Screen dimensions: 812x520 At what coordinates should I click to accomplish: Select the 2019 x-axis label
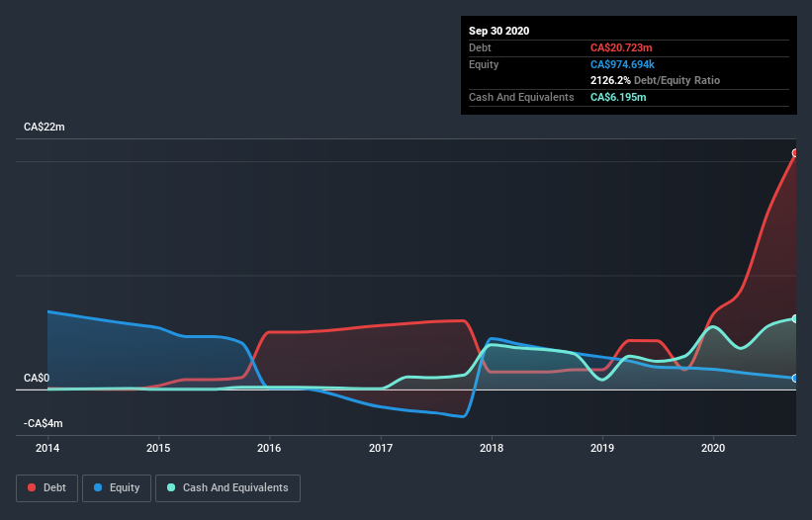tap(602, 448)
